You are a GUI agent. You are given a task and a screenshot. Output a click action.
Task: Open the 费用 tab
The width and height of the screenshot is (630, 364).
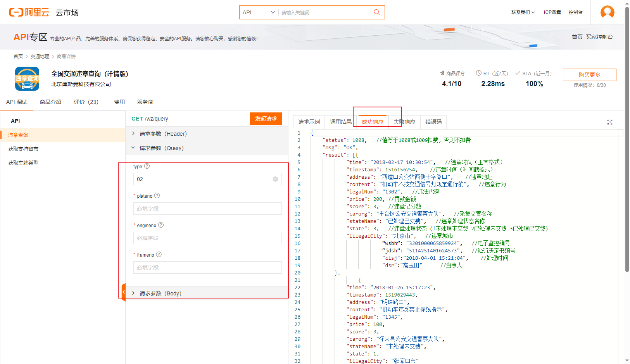pyautogui.click(x=119, y=102)
